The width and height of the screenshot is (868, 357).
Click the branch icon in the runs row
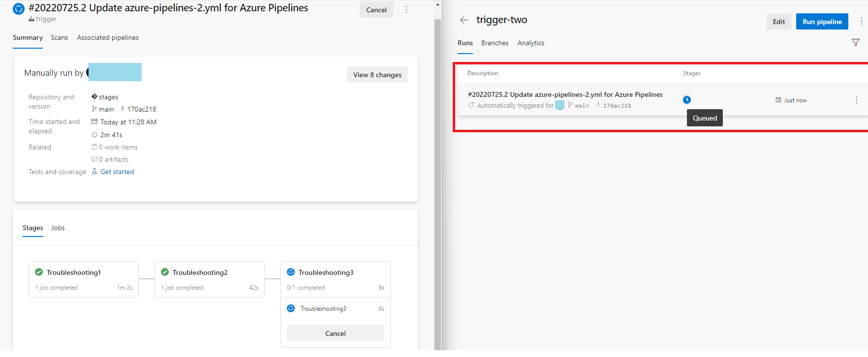tap(570, 105)
